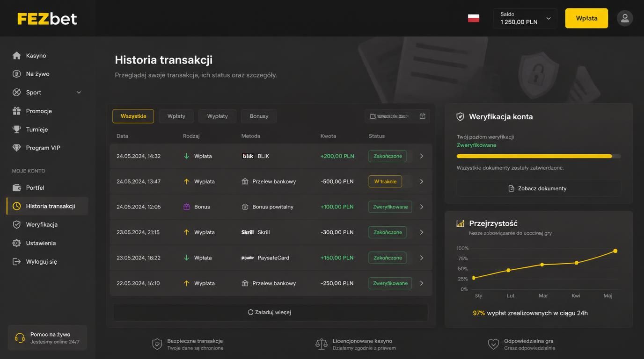Screen dimensions: 644x359
Task: Click the shield icon beside Weryfikacja konta
Action: point(461,117)
